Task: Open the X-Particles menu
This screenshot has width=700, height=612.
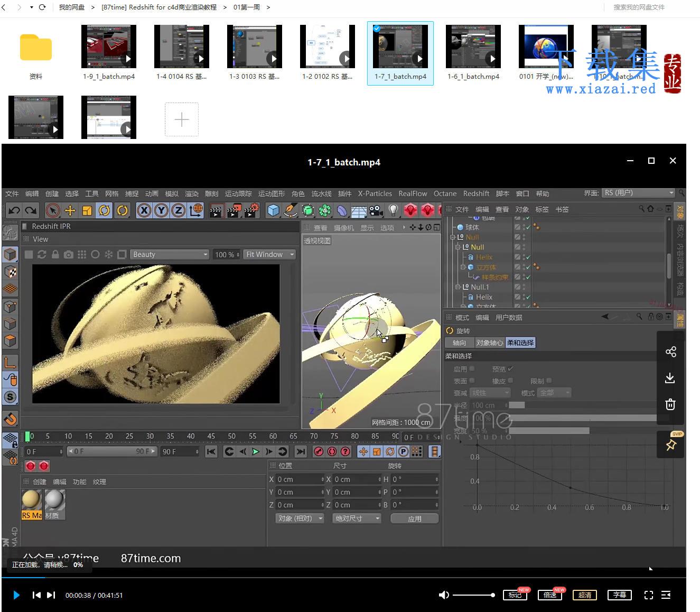Action: pyautogui.click(x=375, y=193)
